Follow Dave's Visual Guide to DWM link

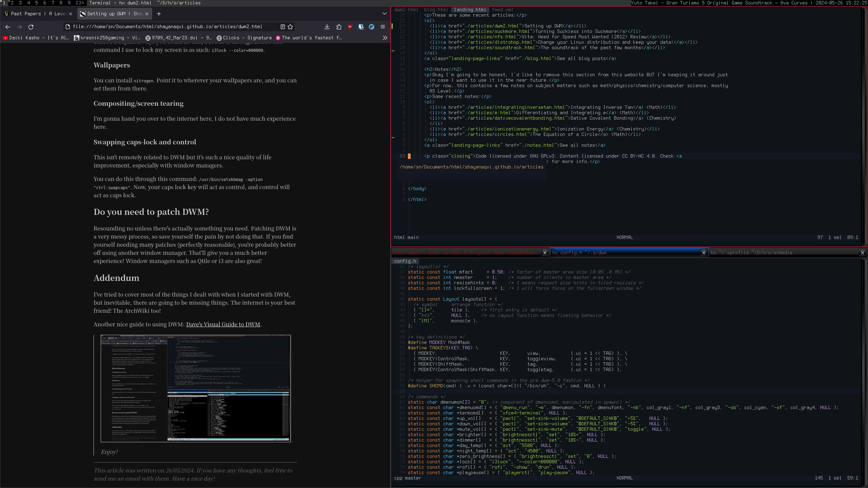coord(223,324)
